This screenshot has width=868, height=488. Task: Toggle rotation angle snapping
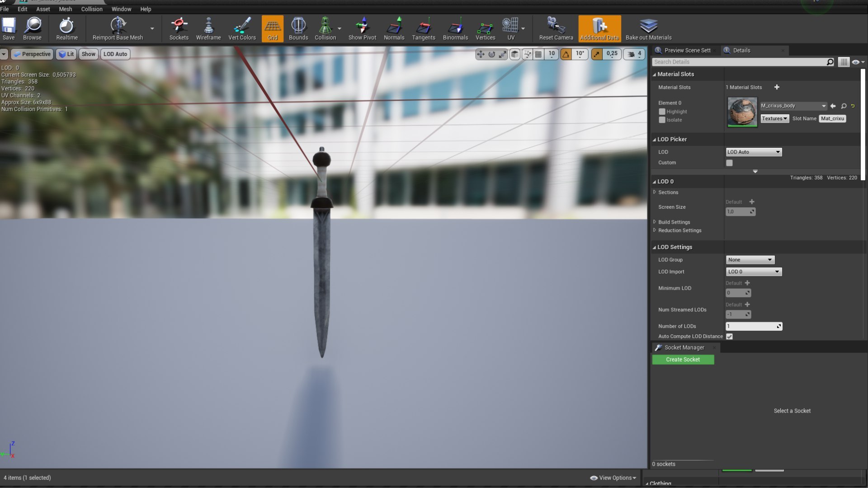(566, 54)
